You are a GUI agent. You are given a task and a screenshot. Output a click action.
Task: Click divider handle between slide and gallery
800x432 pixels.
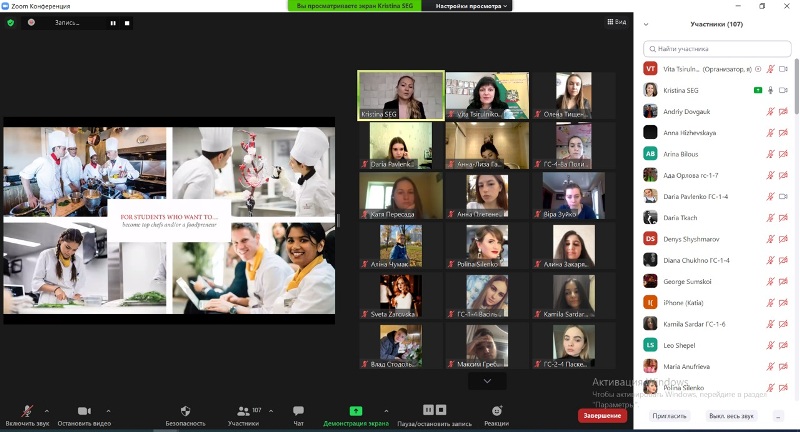click(338, 220)
